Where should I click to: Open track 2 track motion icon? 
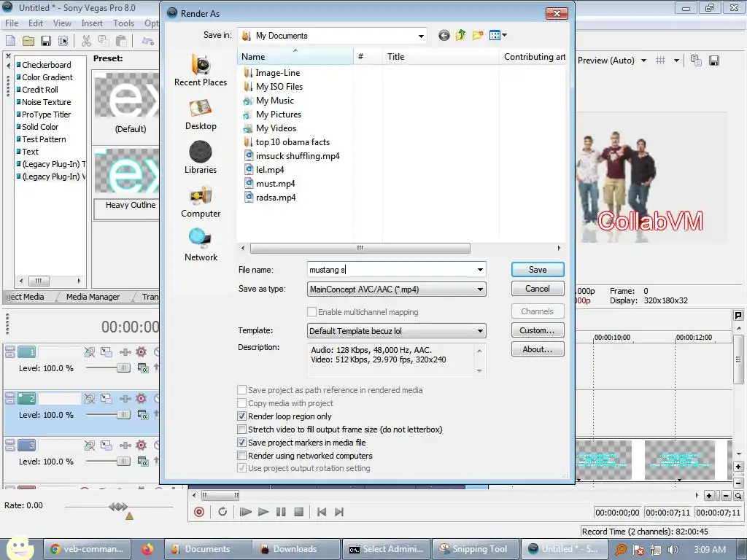tap(107, 399)
